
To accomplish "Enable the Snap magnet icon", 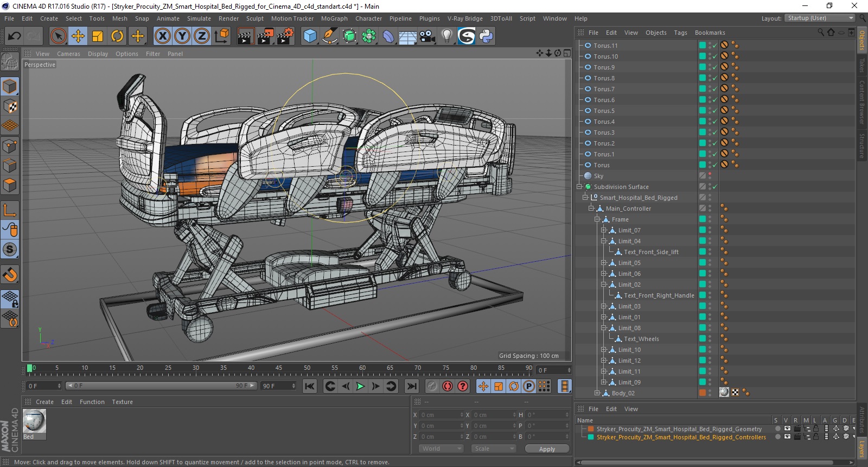I will 10,275.
